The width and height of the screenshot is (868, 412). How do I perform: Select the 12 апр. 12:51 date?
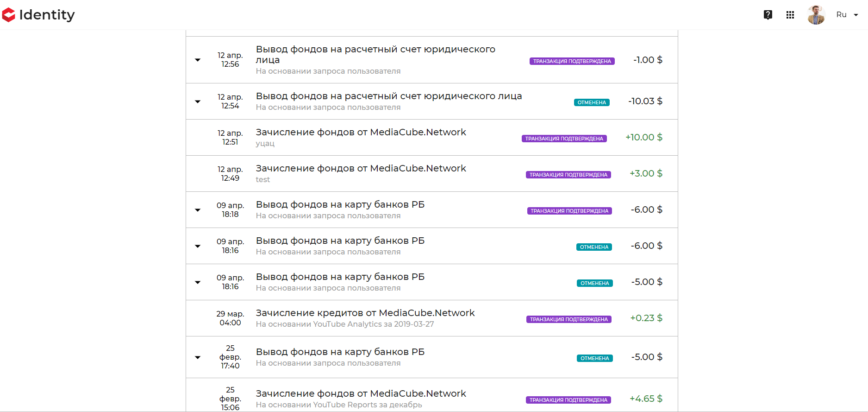(x=230, y=138)
